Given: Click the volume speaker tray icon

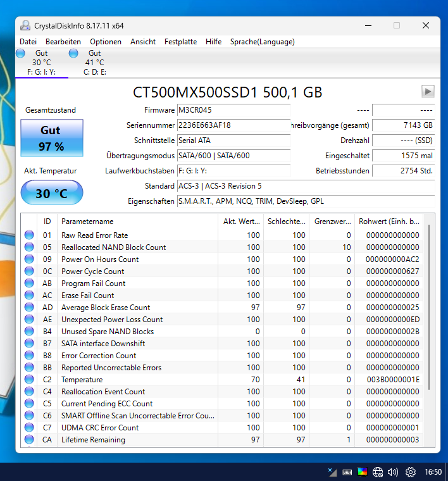Looking at the screenshot, I should 392,472.
